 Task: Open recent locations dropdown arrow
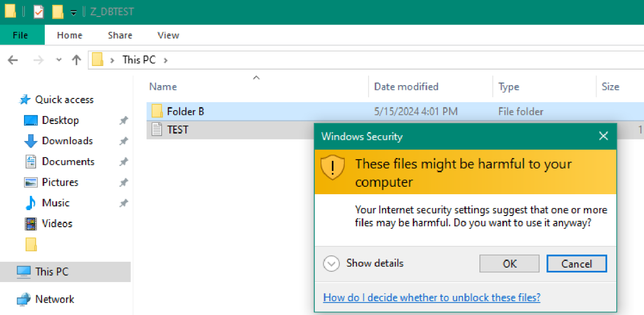59,60
